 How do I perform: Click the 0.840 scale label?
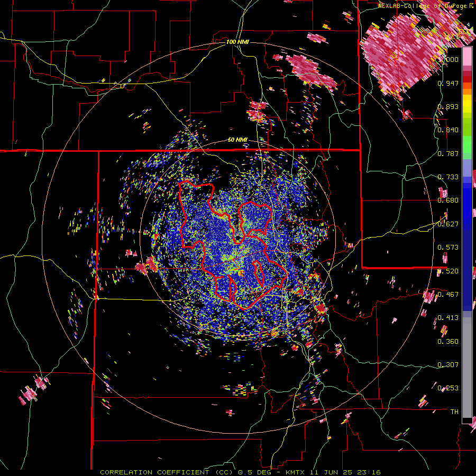448,130
